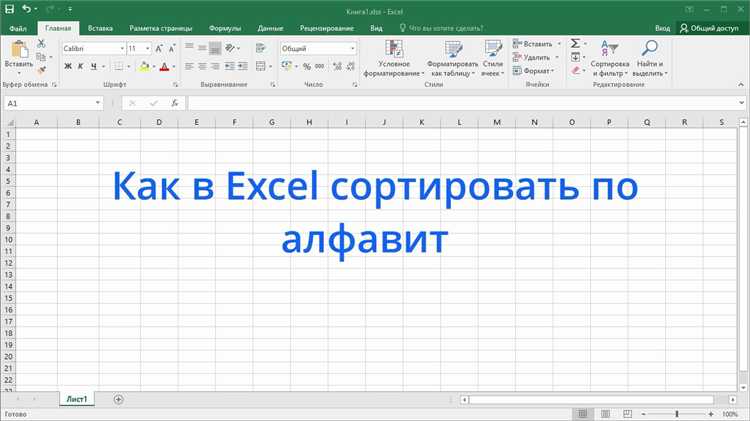The width and height of the screenshot is (750, 421).
Task: Click the AutoSum sigma icon
Action: tap(575, 44)
